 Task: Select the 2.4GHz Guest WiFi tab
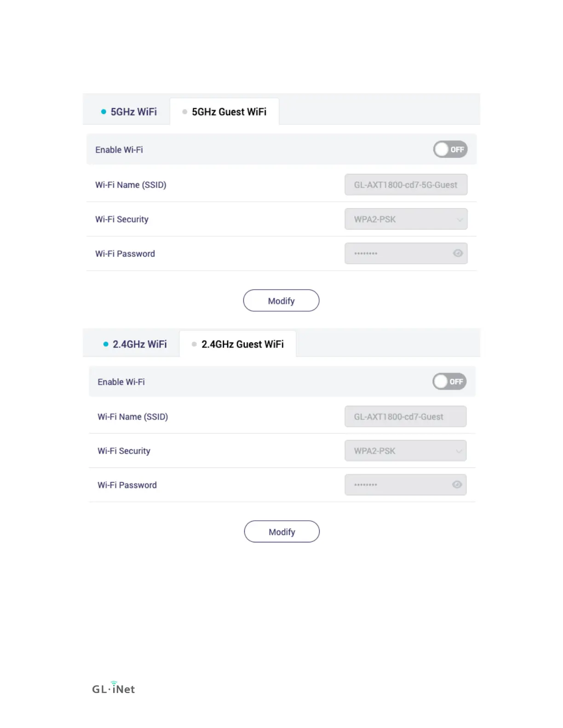(x=238, y=344)
